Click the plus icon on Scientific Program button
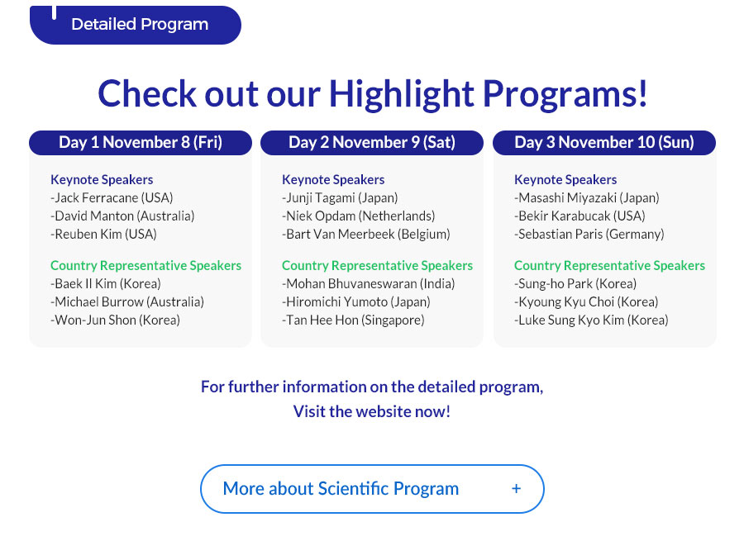This screenshot has height=560, width=744. [516, 488]
